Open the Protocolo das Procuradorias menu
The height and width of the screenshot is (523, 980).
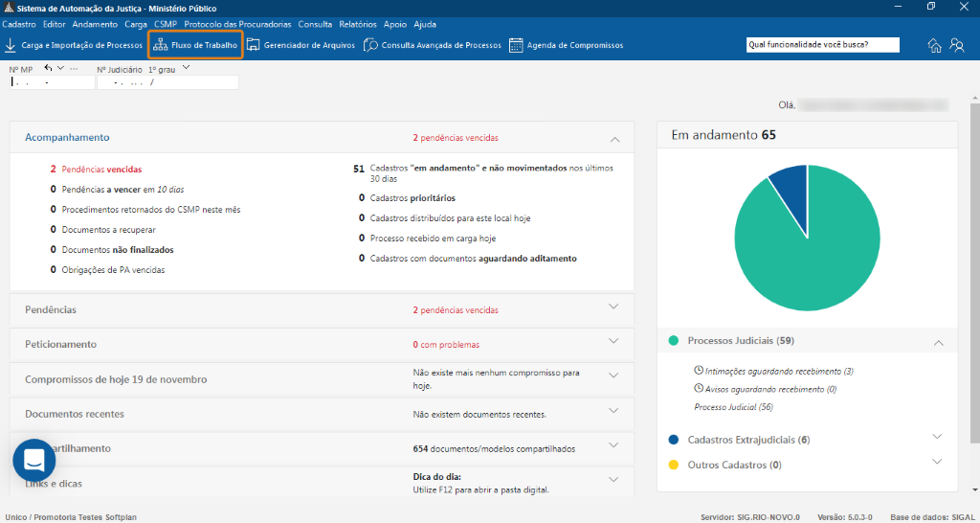tap(237, 24)
